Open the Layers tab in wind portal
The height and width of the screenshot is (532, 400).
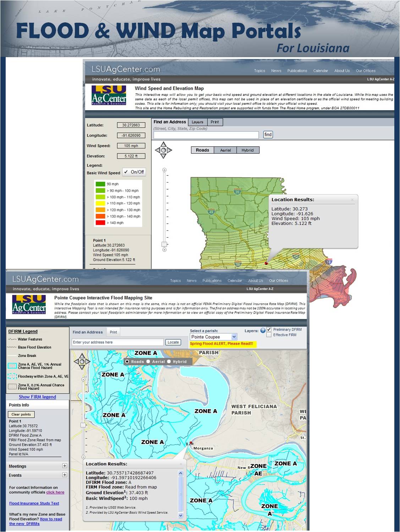pos(197,122)
